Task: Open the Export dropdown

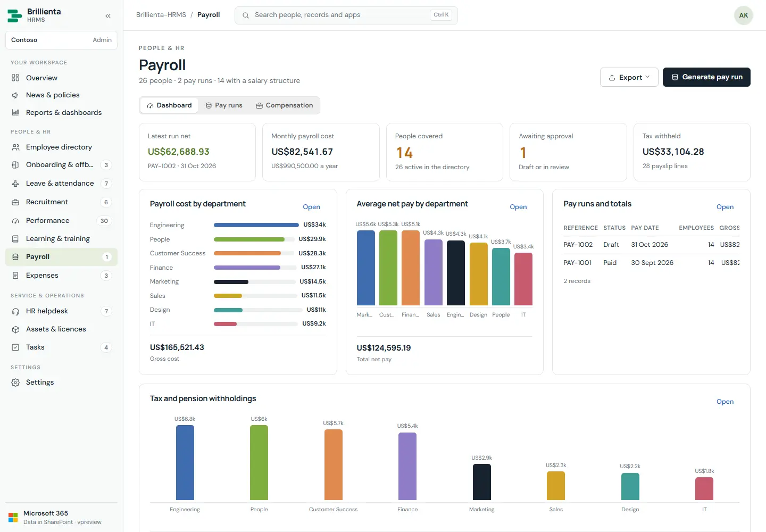Action: [629, 77]
